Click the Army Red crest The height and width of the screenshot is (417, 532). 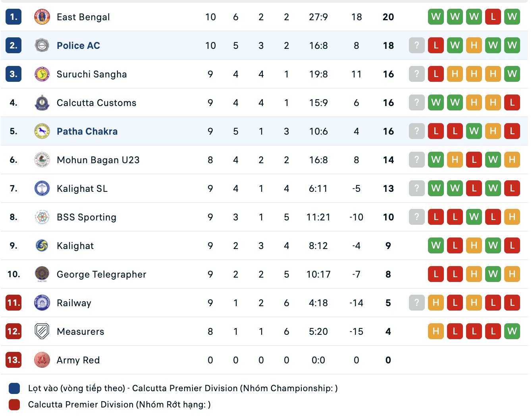click(42, 360)
